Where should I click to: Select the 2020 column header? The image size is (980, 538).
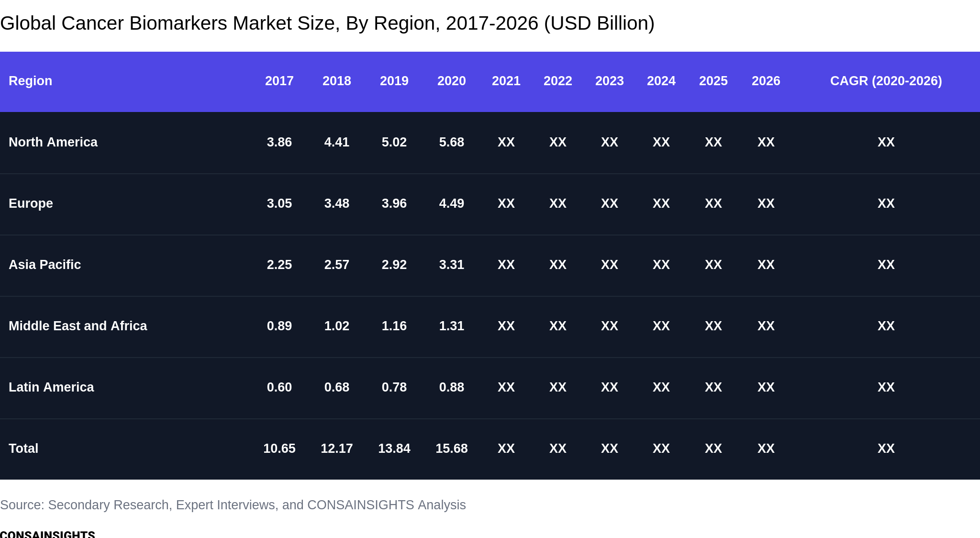pos(452,81)
